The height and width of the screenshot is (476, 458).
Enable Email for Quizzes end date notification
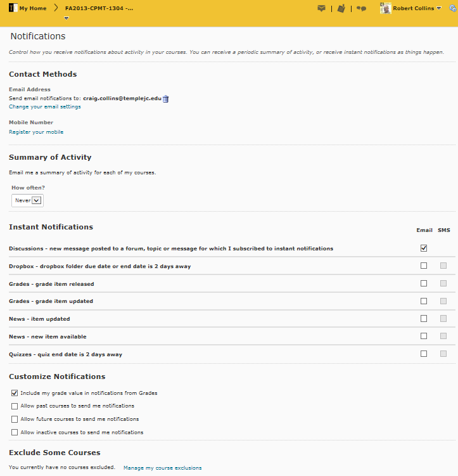[424, 354]
